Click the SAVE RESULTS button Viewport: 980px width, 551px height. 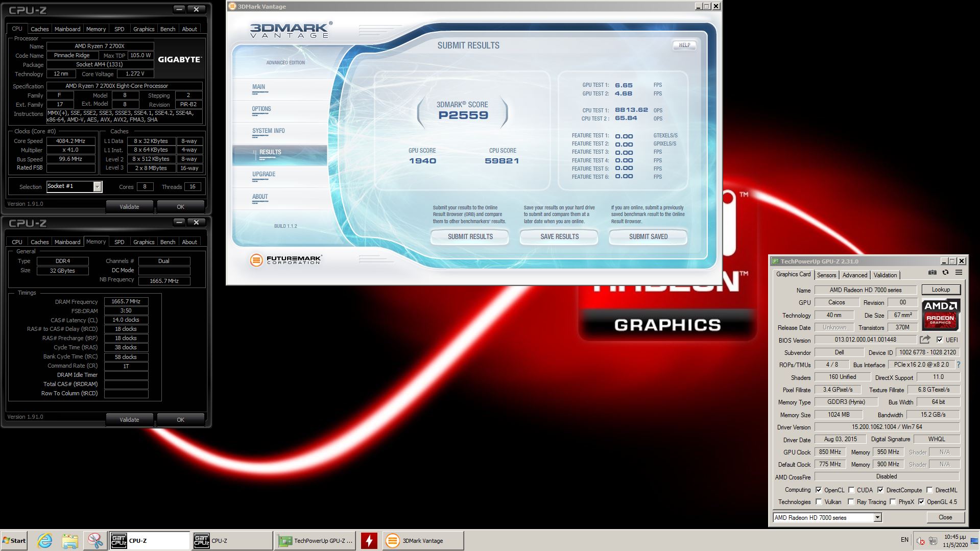tap(559, 236)
